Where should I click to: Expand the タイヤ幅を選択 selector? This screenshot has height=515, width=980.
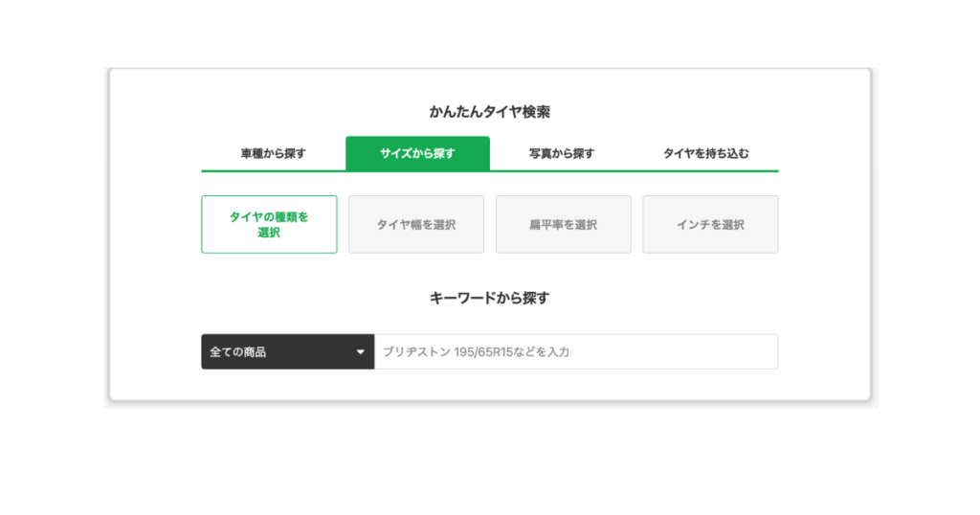[416, 225]
